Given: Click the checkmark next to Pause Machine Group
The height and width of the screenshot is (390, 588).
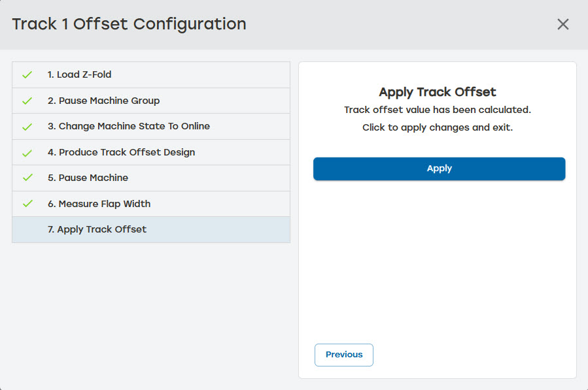Looking at the screenshot, I should [27, 100].
